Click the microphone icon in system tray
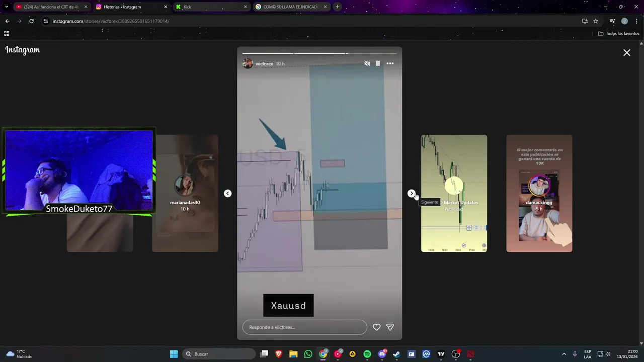644x362 pixels. pyautogui.click(x=575, y=354)
